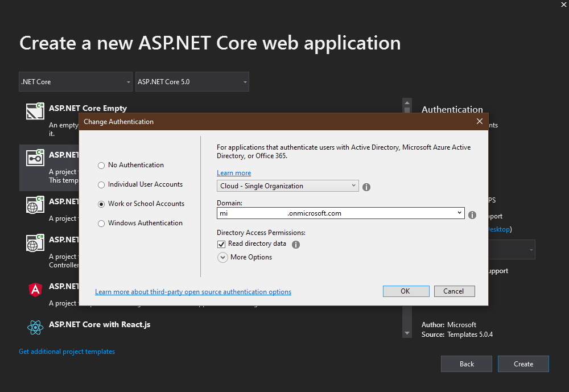Viewport: 569px width, 392px height.
Task: Click Get additional project templates link
Action: (67, 352)
